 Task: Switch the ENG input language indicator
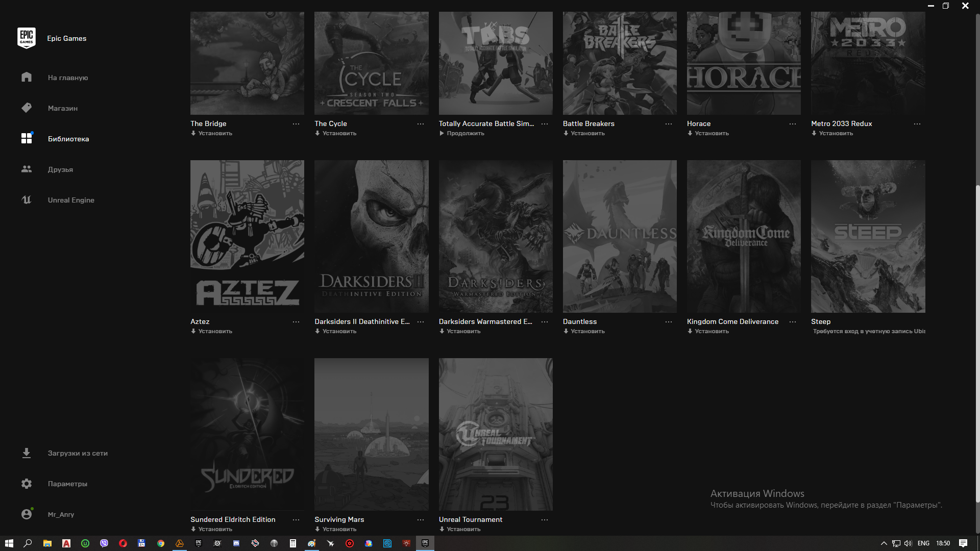[923, 543]
